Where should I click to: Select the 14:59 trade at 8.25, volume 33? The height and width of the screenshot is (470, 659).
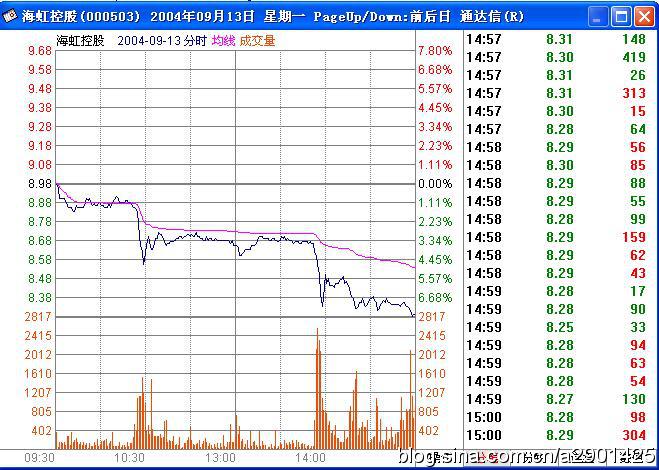[556, 327]
